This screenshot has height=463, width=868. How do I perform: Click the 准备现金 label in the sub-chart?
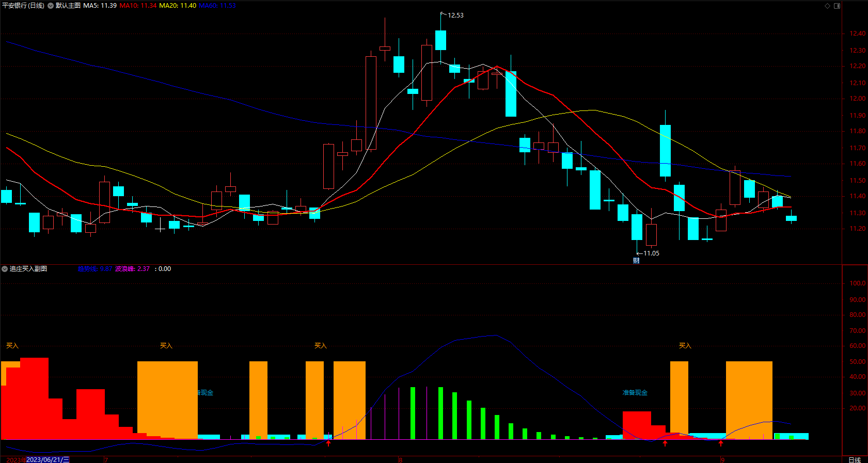tap(635, 393)
